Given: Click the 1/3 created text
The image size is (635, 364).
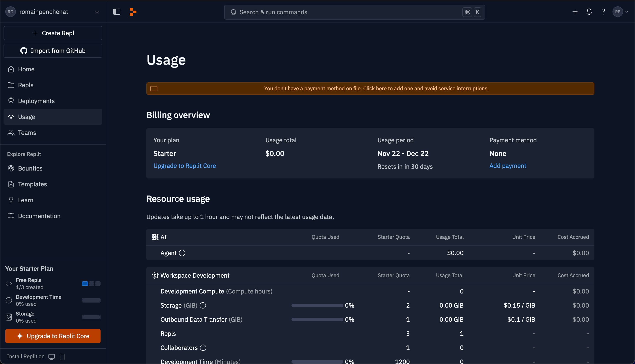Looking at the screenshot, I should (x=30, y=287).
